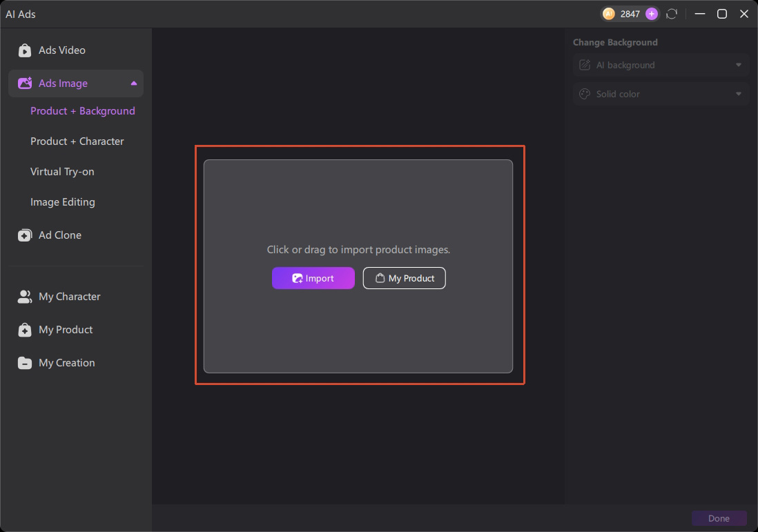Click the Change Background heading
The height and width of the screenshot is (532, 758).
[x=615, y=43]
